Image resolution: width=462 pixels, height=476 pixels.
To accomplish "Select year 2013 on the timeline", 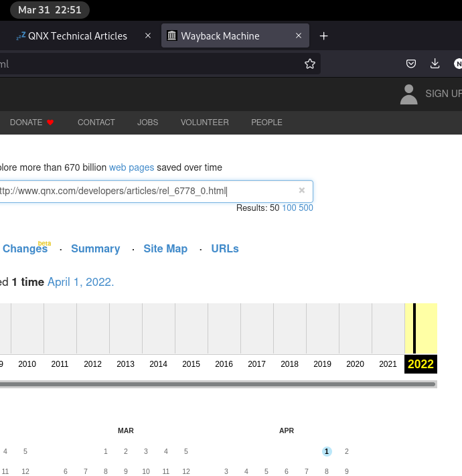I will click(126, 364).
